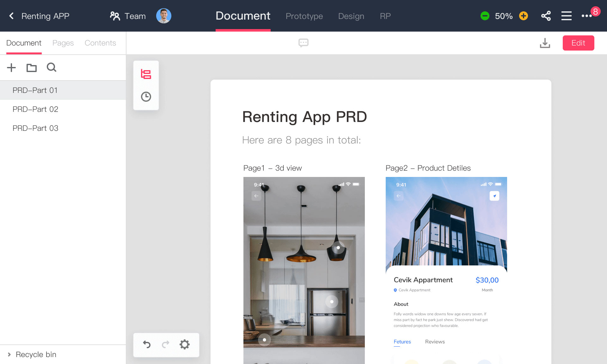Click back arrow in Page1 phone mockup
The width and height of the screenshot is (607, 364).
[x=256, y=196]
